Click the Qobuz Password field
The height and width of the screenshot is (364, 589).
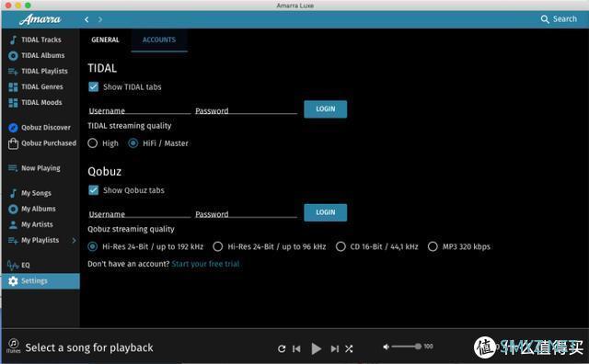(x=246, y=213)
